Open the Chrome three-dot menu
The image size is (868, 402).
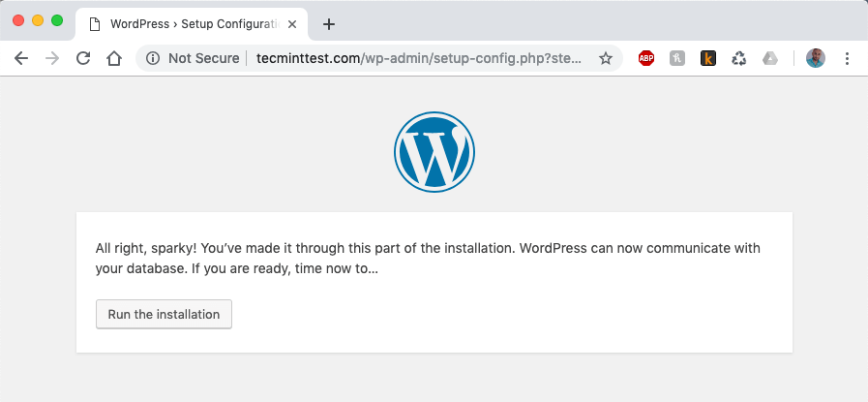[x=847, y=58]
